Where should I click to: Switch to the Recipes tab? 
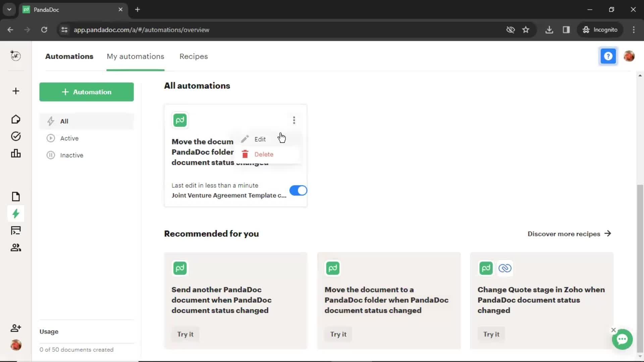(194, 56)
